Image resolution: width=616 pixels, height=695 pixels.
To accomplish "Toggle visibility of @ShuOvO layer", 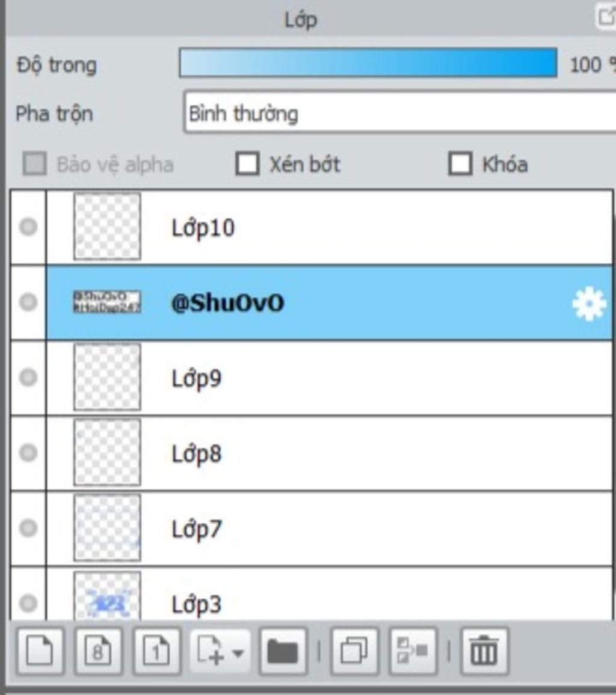I will tap(28, 302).
